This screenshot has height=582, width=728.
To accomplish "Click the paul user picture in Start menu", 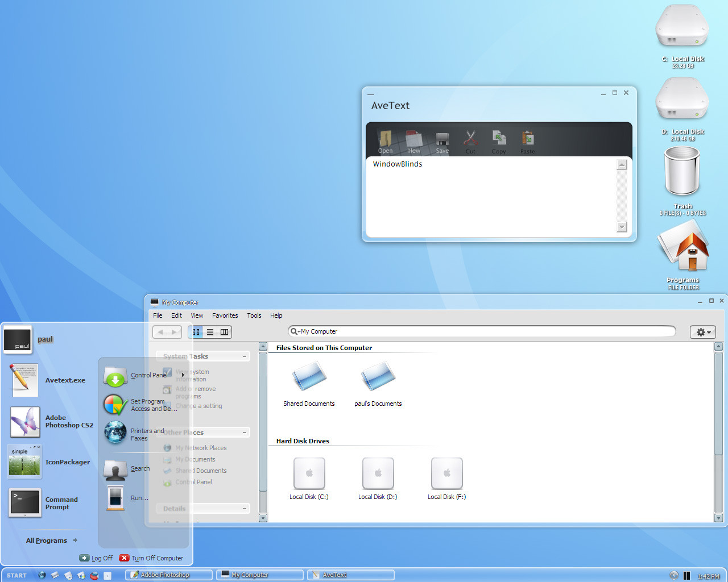I will [18, 340].
